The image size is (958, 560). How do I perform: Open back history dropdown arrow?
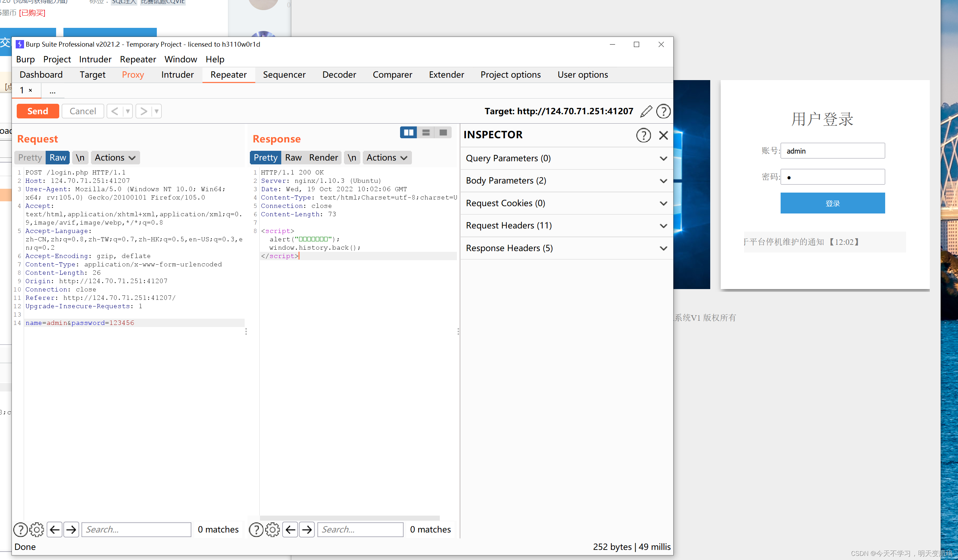128,111
